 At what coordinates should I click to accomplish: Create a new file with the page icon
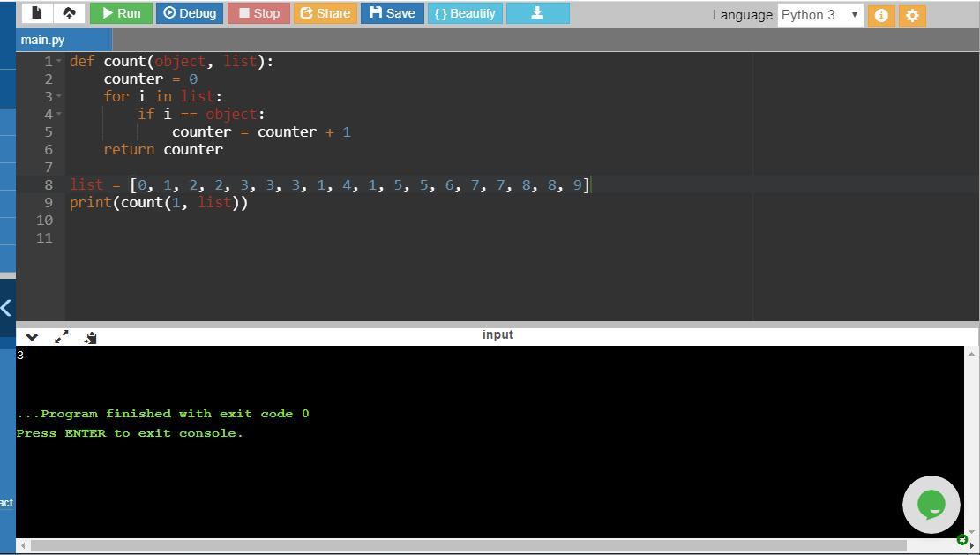[x=36, y=13]
